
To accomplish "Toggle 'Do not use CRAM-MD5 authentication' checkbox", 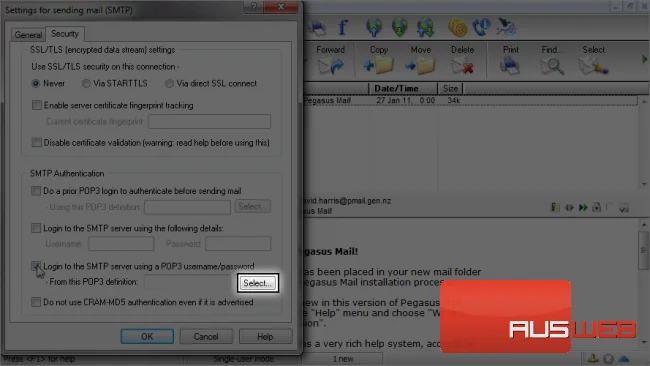I will point(36,302).
